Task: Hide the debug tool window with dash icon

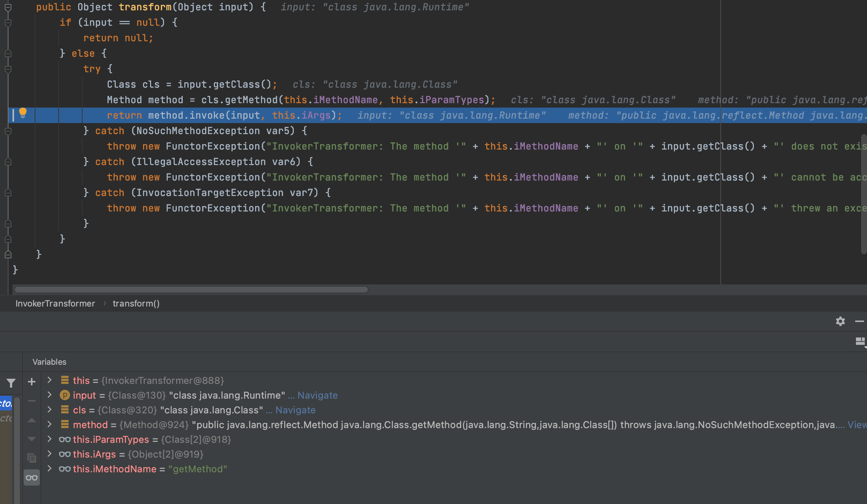Action: (x=860, y=321)
